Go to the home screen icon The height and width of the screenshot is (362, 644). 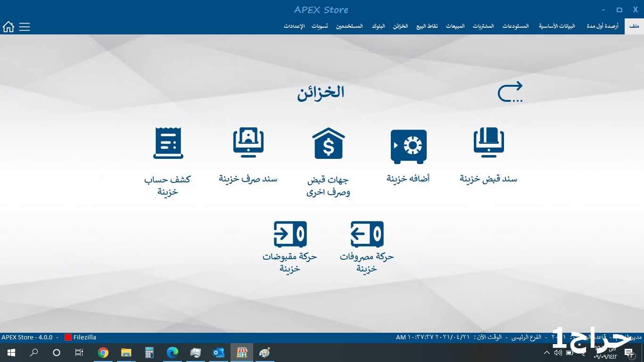(8, 27)
